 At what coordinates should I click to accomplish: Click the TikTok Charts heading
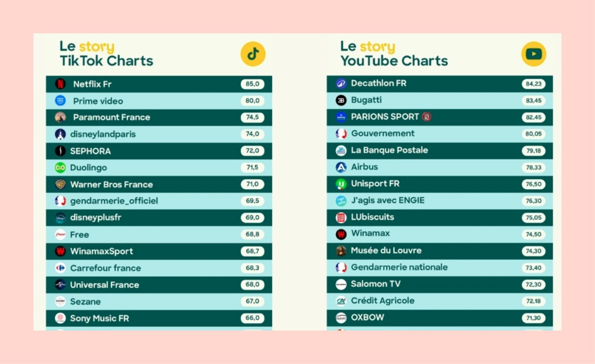click(x=106, y=61)
